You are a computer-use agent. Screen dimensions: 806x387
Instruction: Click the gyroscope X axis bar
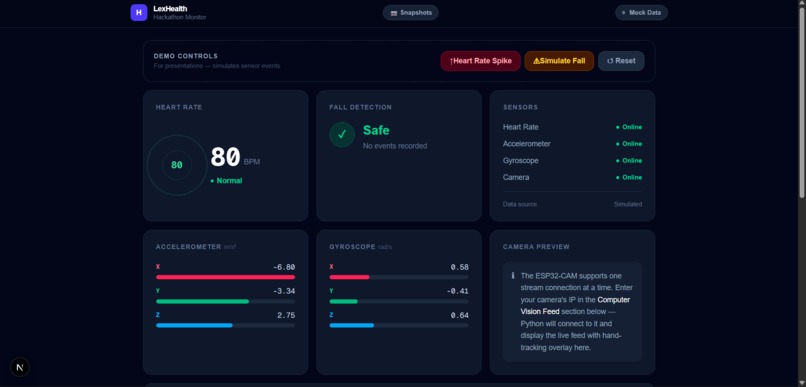[x=399, y=277]
